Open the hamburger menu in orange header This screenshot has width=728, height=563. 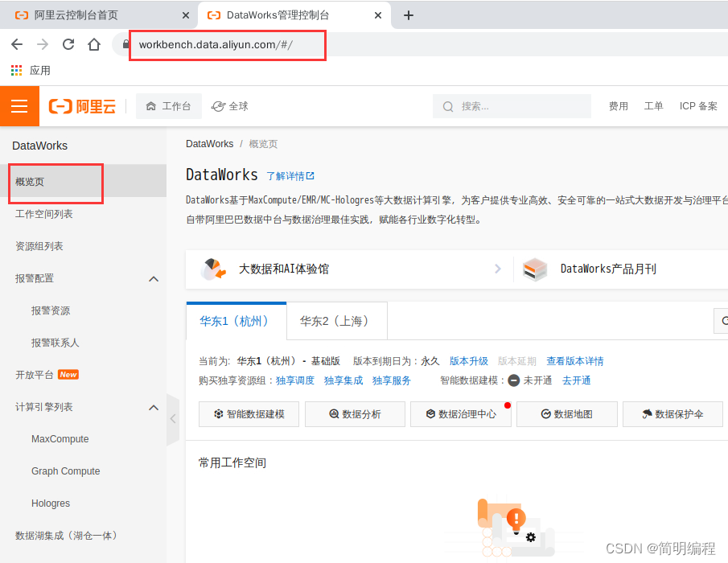[19, 106]
